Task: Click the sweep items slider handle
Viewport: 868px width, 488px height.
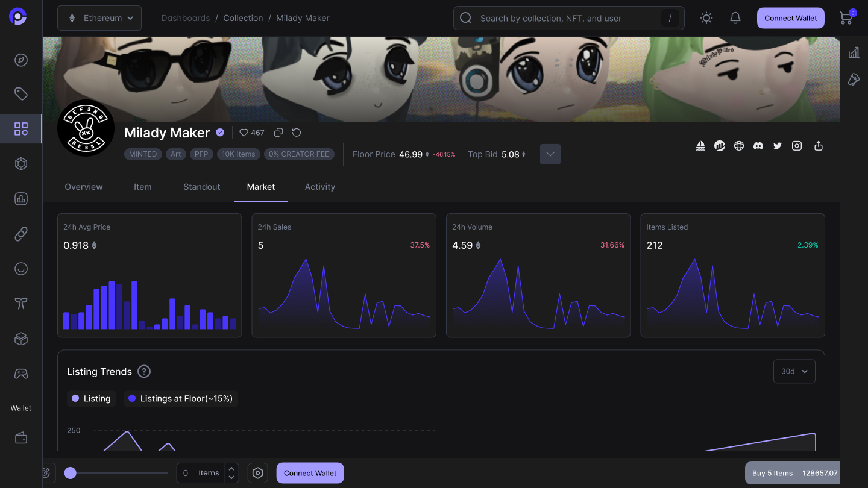Action: [71, 473]
